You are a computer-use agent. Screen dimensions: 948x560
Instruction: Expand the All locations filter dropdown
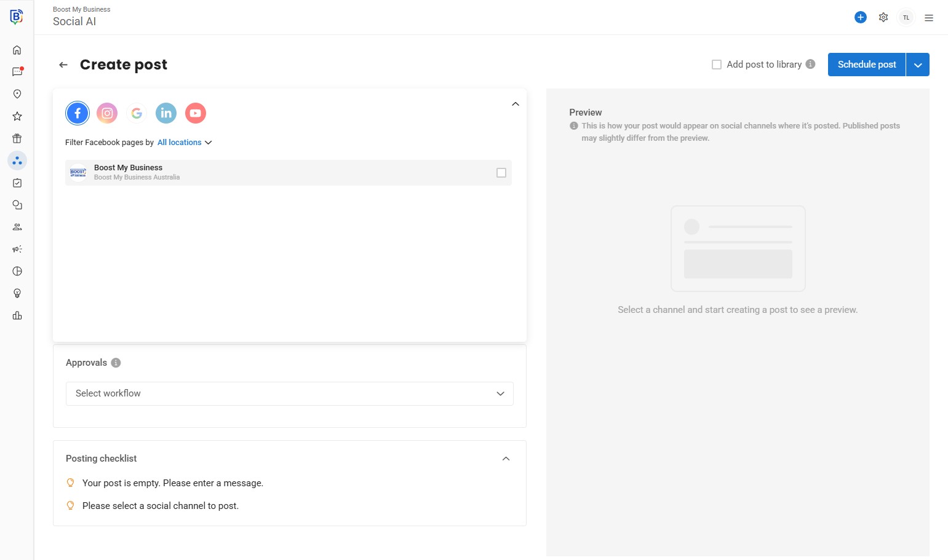pyautogui.click(x=185, y=143)
